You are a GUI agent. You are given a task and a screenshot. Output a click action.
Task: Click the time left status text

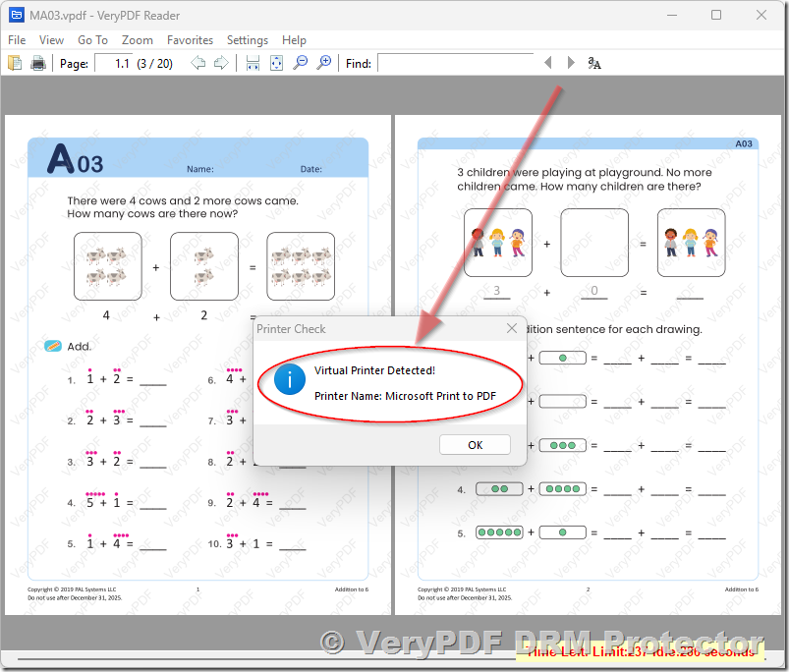point(640,652)
